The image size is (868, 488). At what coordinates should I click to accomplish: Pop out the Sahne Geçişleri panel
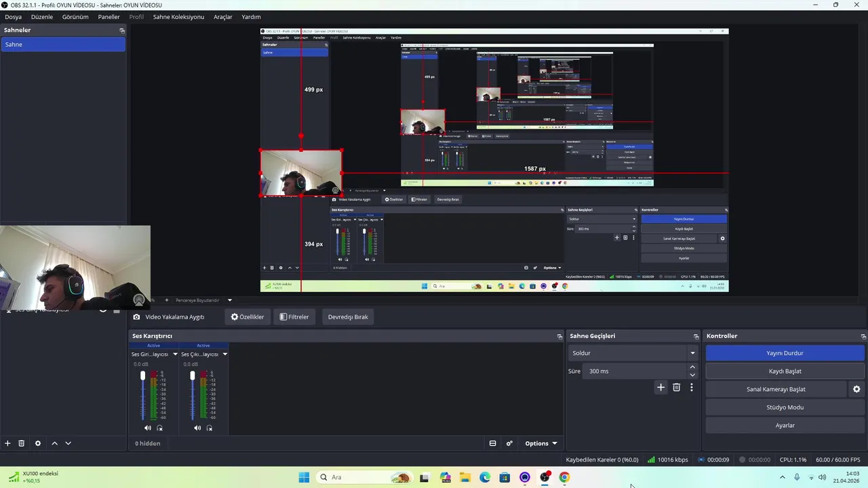696,336
